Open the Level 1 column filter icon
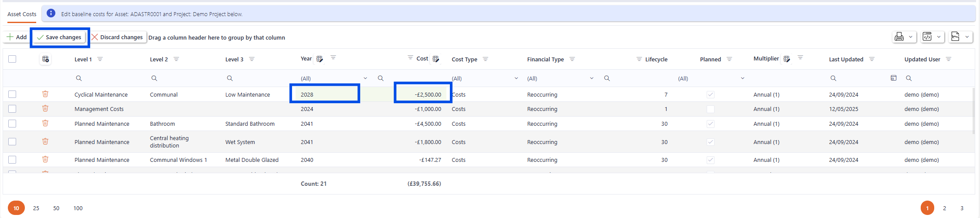 [100, 59]
